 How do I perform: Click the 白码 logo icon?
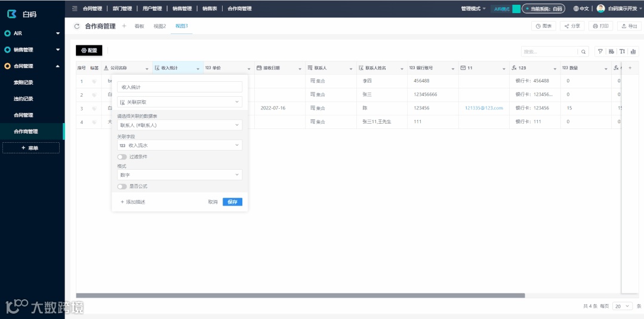click(12, 14)
